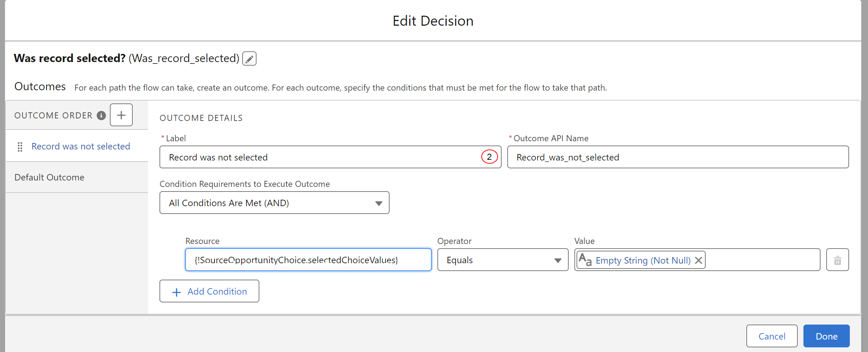This screenshot has height=352, width=868.
Task: Click the Was record selected? heading
Action: coord(70,58)
